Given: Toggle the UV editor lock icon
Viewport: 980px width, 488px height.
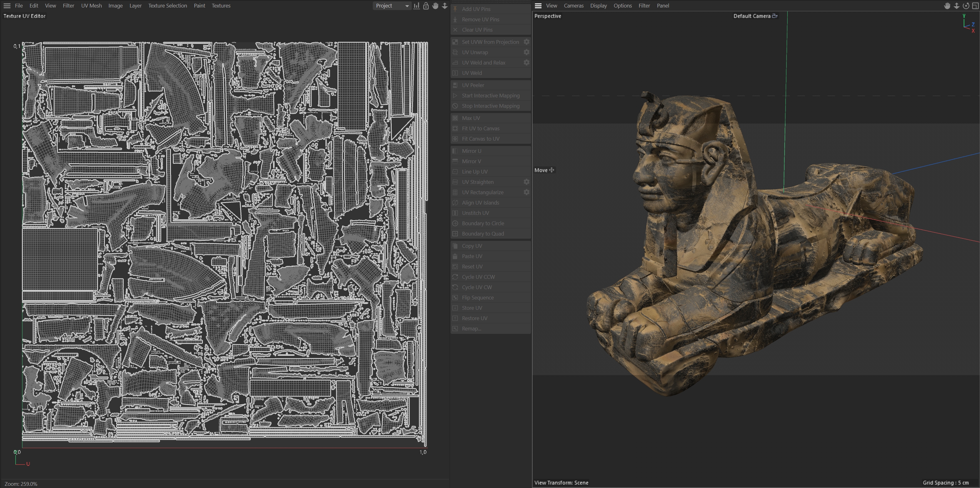Looking at the screenshot, I should [426, 6].
